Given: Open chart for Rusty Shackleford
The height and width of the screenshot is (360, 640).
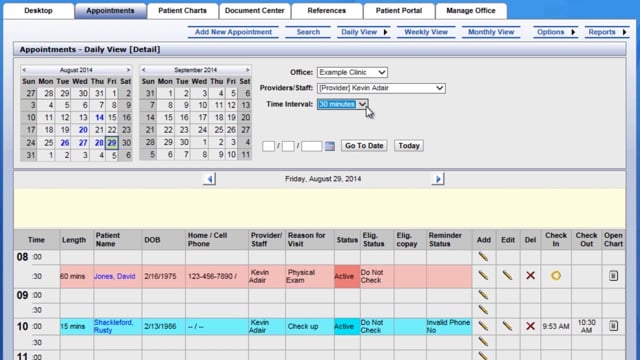Looking at the screenshot, I should [x=613, y=326].
